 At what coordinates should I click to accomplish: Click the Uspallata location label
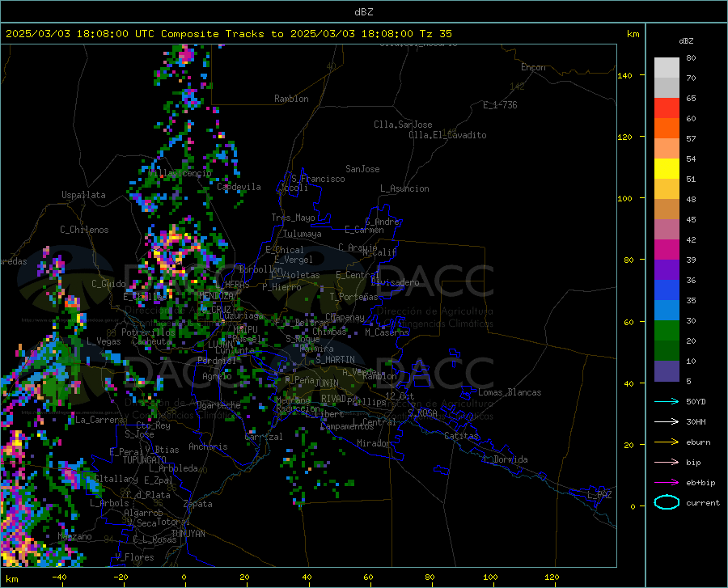click(83, 196)
